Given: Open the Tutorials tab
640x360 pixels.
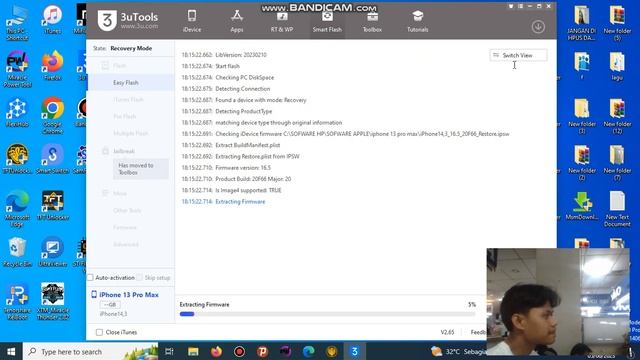Looking at the screenshot, I should tap(418, 21).
